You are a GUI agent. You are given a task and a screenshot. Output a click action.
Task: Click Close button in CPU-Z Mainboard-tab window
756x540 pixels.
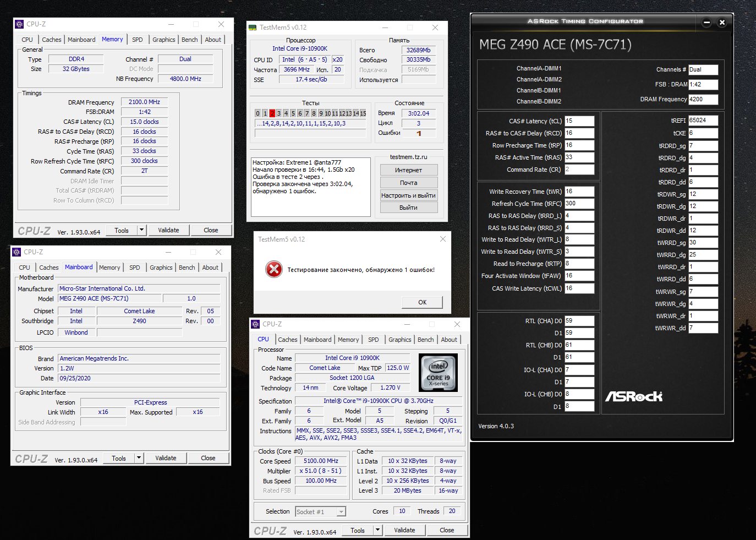click(x=208, y=458)
